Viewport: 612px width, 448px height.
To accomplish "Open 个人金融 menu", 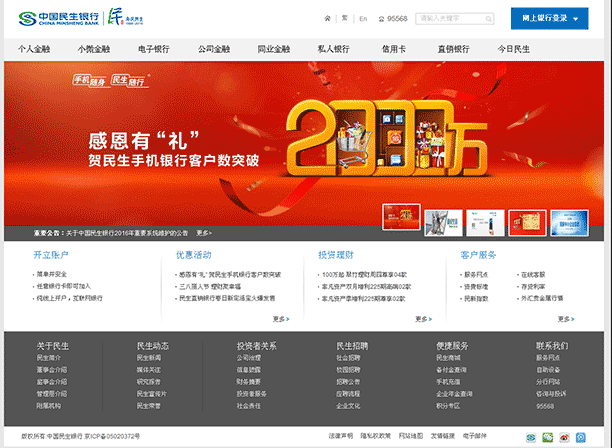I will point(34,49).
